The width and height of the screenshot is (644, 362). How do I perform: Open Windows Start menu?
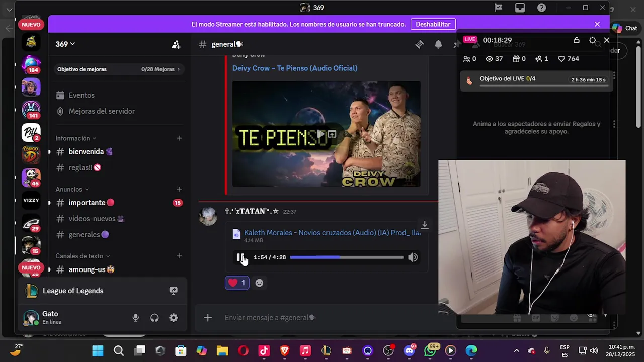(98, 350)
